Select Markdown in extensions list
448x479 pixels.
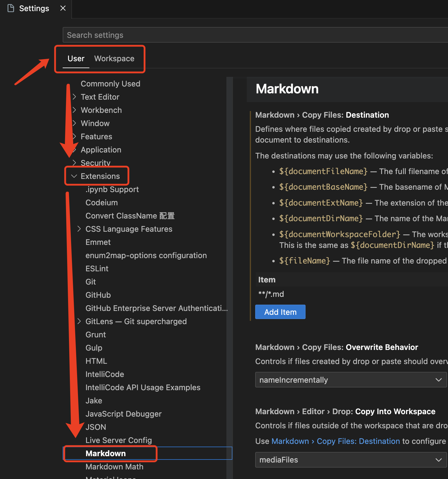pos(106,453)
